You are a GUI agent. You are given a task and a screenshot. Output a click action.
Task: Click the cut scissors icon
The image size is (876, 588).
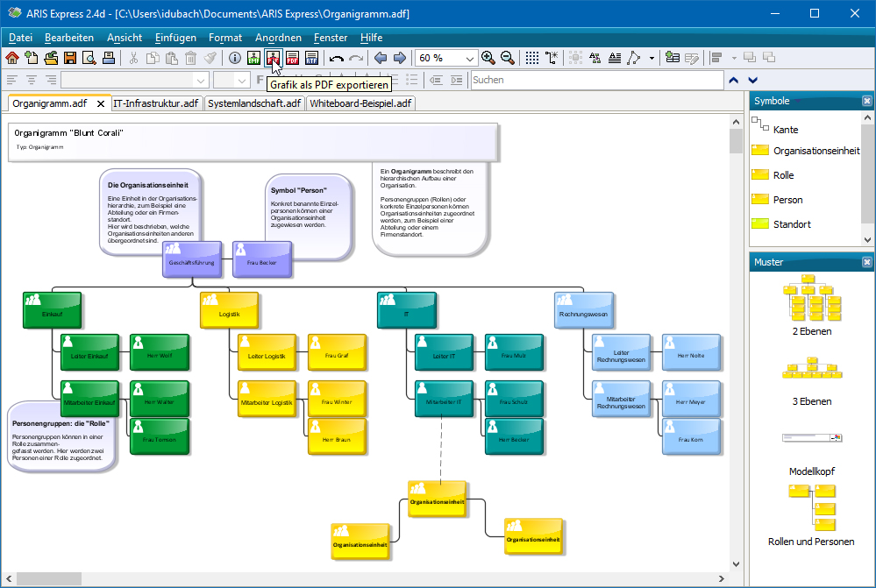133,58
